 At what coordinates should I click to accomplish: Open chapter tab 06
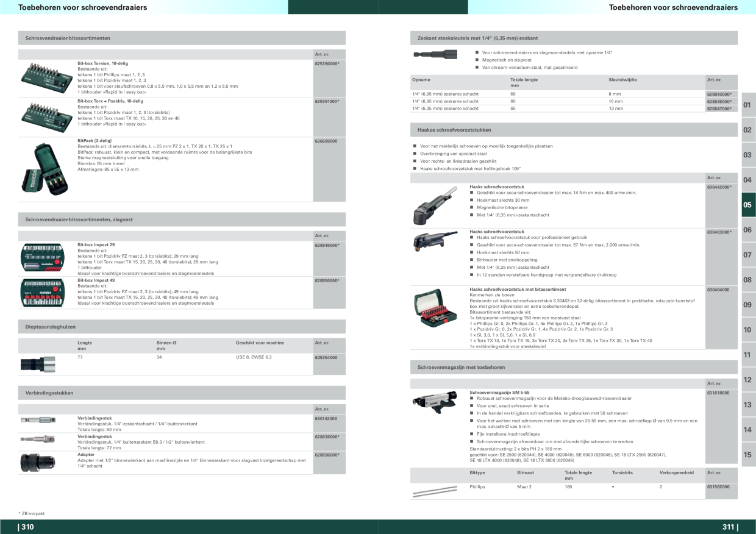click(747, 230)
